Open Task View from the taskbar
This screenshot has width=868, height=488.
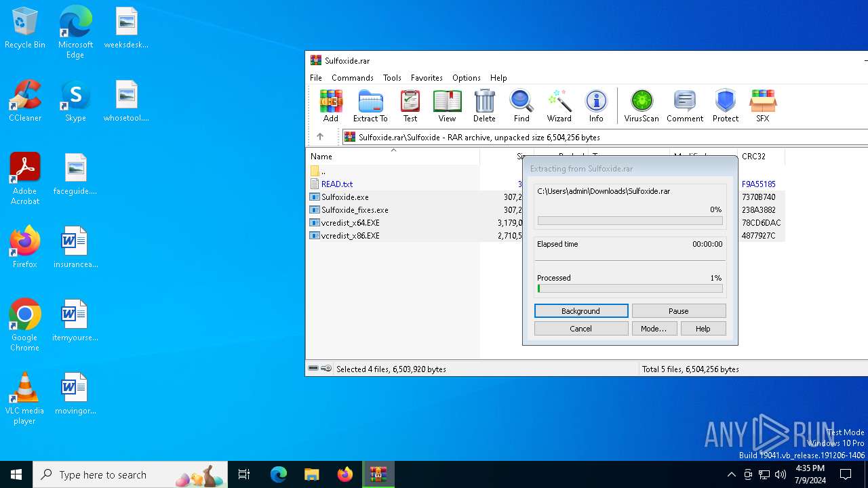[244, 474]
